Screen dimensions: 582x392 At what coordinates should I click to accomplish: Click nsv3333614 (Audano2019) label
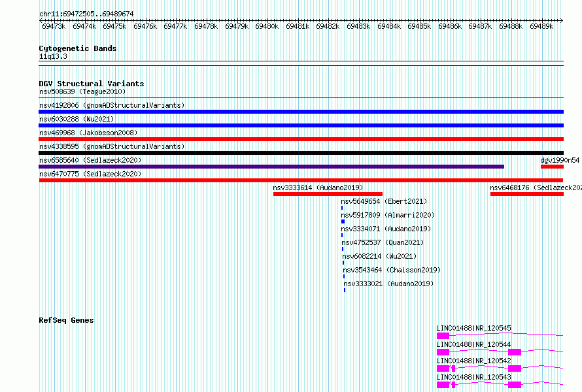point(318,188)
